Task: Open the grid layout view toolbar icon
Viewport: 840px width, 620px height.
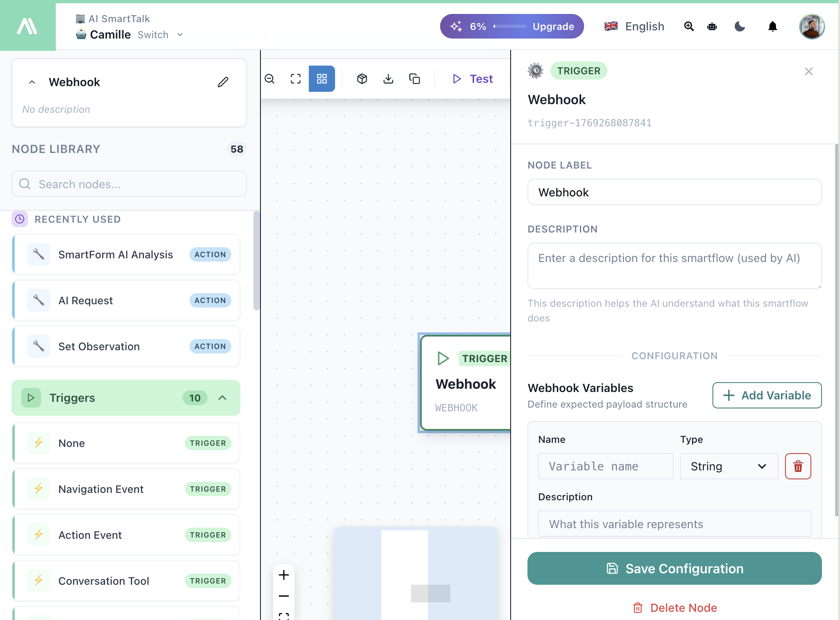Action: coord(322,79)
